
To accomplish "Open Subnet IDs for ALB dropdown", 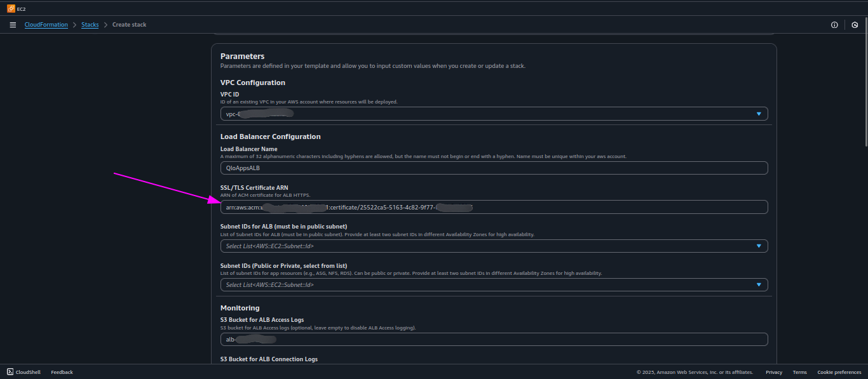I will [494, 246].
